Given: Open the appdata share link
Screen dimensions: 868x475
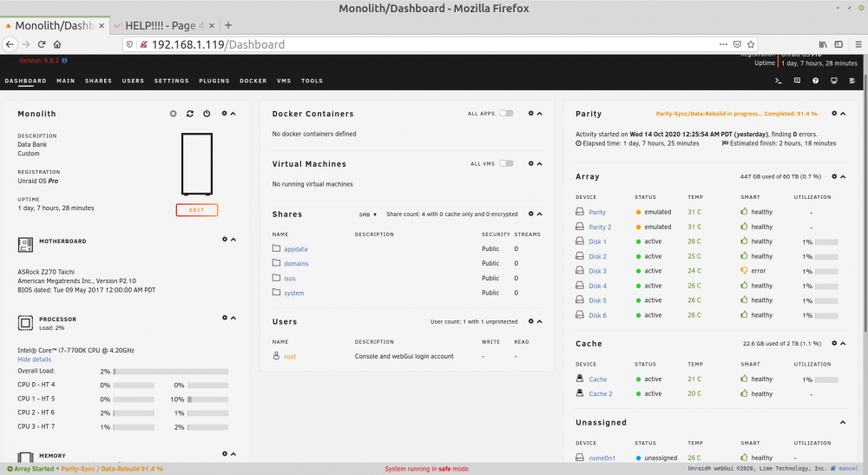Looking at the screenshot, I should (x=296, y=249).
